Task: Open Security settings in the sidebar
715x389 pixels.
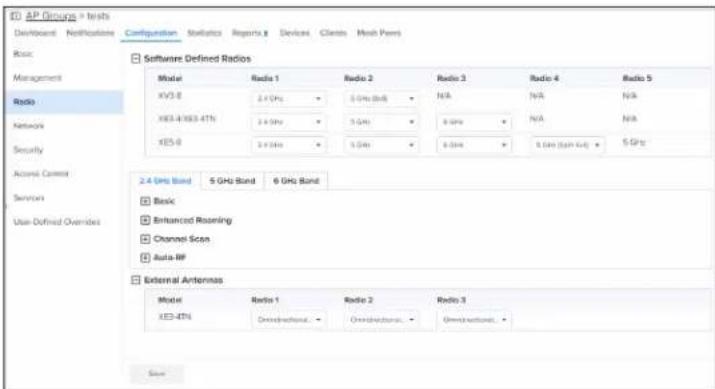Action: (28, 150)
